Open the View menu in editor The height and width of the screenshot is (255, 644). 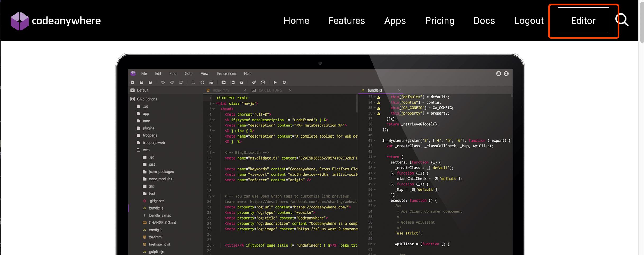[205, 74]
